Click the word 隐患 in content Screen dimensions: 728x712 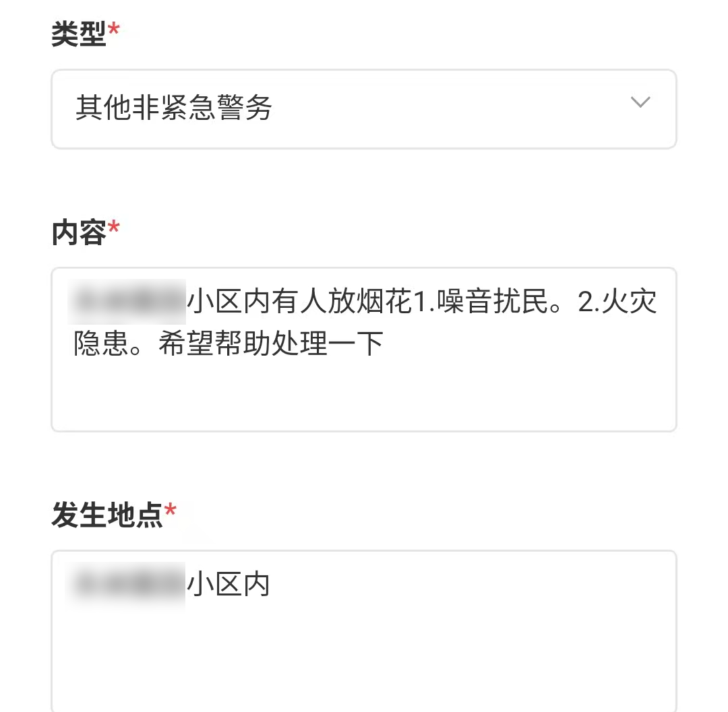pyautogui.click(x=101, y=344)
